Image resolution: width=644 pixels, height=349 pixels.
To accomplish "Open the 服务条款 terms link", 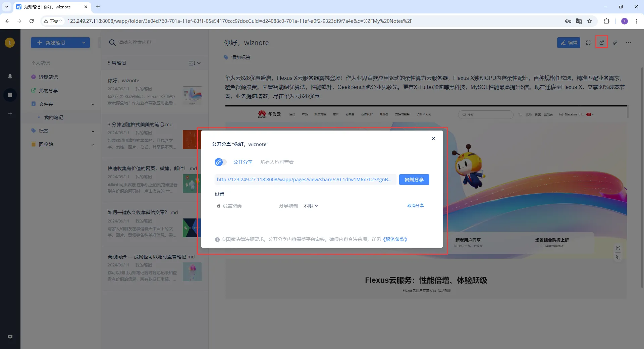I will click(395, 239).
